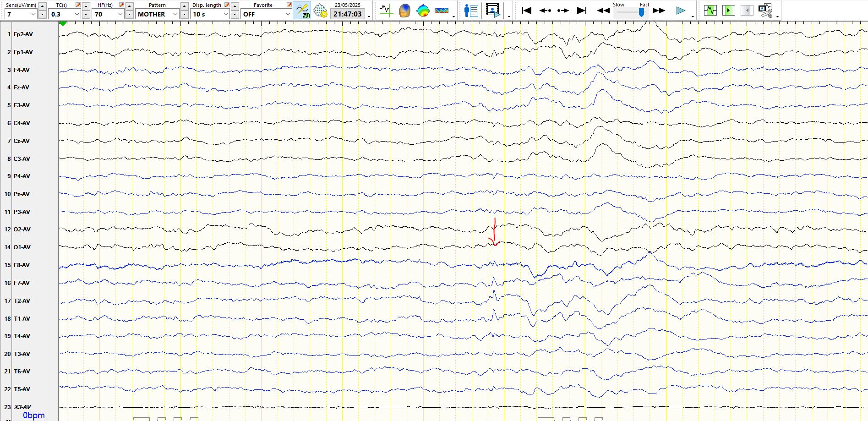Open electrode montage settings icon
868x421 pixels.
(x=320, y=10)
